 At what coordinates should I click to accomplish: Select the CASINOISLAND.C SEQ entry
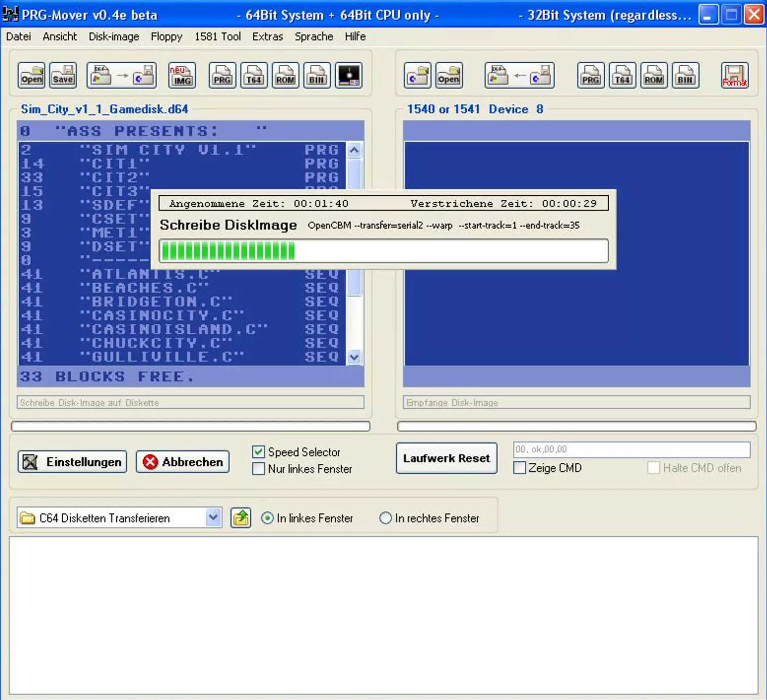tap(182, 329)
